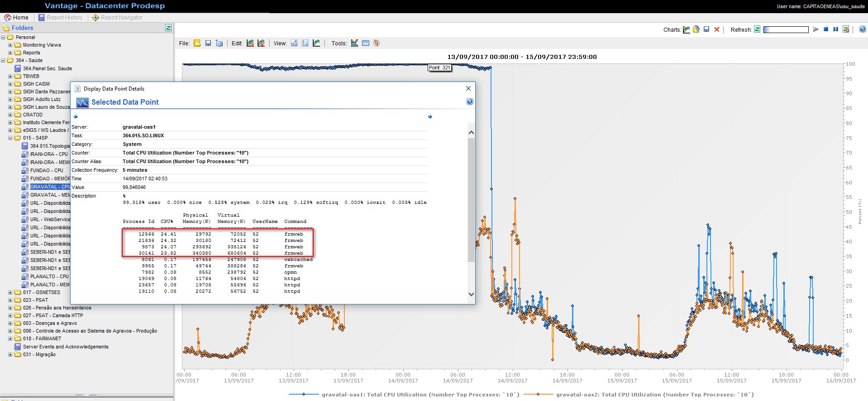The width and height of the screenshot is (868, 401).
Task: Select GRAVATAL - CPU chart item
Action: [x=50, y=187]
